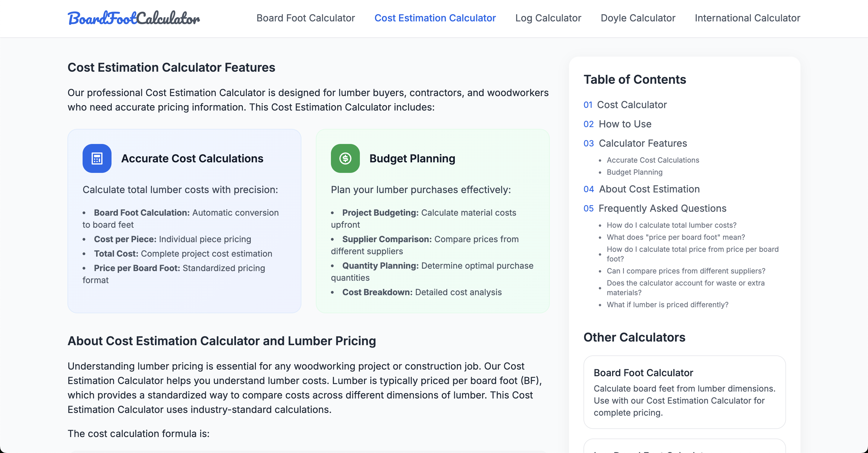
Task: Open Budget Planning contents sub-link
Action: click(x=634, y=172)
